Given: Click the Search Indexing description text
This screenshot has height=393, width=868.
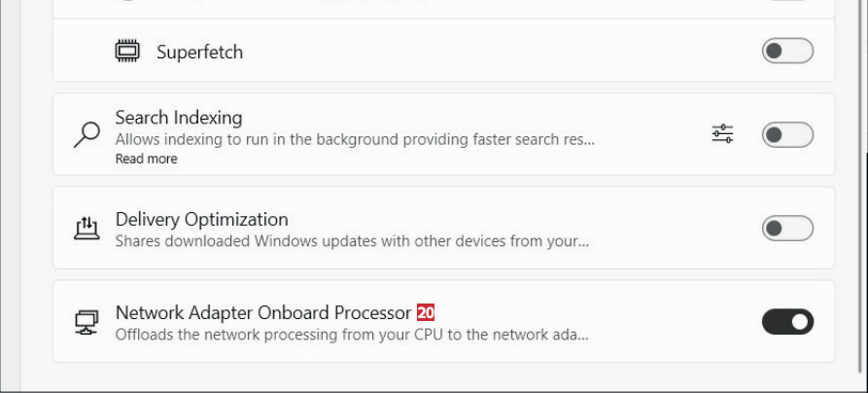Looking at the screenshot, I should 354,139.
